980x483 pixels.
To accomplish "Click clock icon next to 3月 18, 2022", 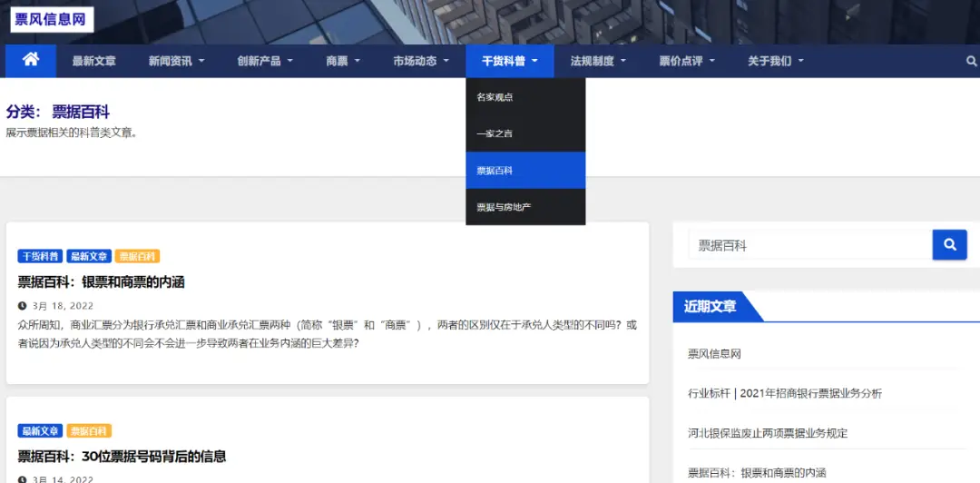I will [22, 306].
